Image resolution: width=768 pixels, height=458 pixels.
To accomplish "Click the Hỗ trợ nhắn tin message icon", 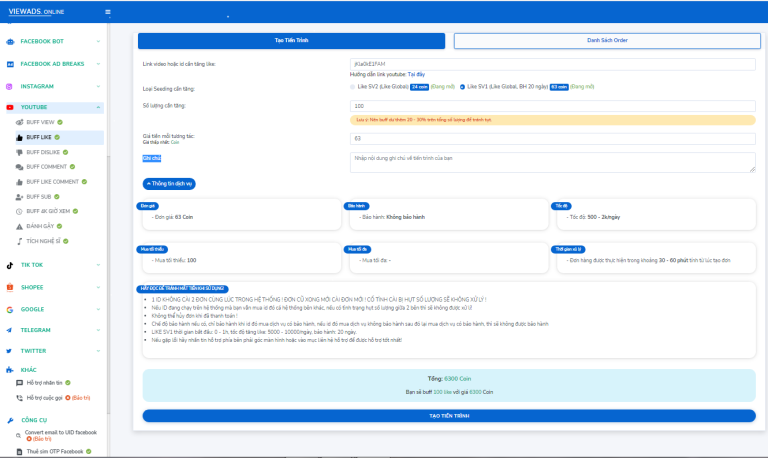I will (x=20, y=383).
